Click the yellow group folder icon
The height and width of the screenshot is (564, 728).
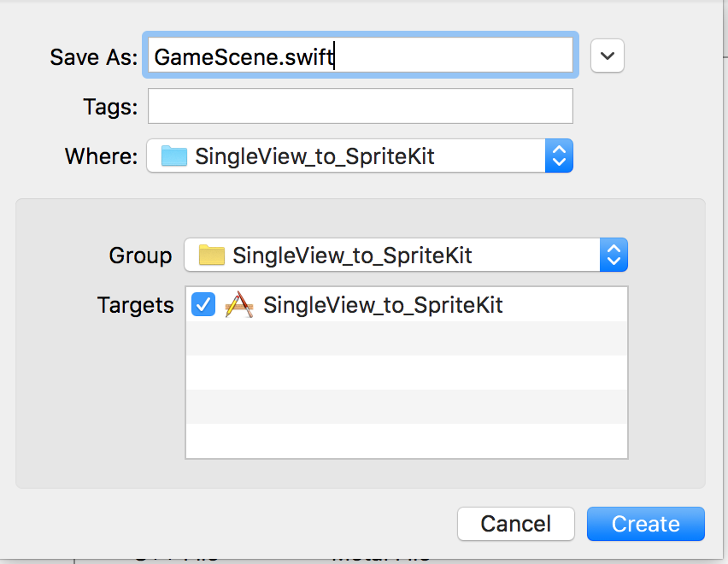pyautogui.click(x=212, y=256)
